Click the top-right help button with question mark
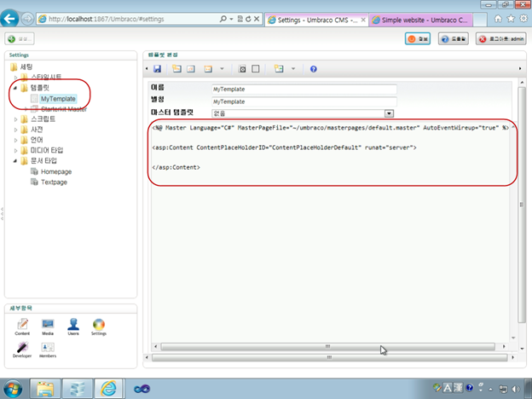 (x=454, y=39)
